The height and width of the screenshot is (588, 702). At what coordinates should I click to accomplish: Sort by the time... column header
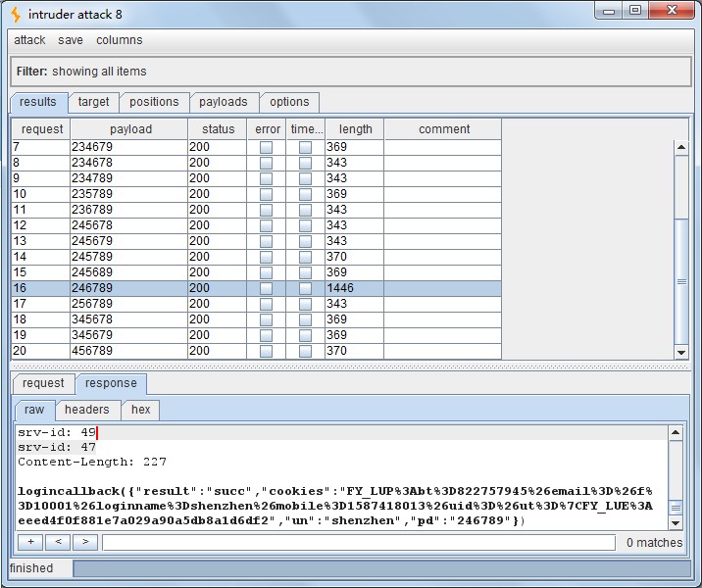pyautogui.click(x=306, y=129)
